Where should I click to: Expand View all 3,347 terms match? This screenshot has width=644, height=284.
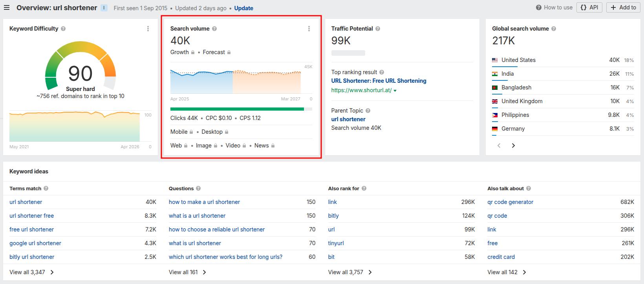(32, 272)
